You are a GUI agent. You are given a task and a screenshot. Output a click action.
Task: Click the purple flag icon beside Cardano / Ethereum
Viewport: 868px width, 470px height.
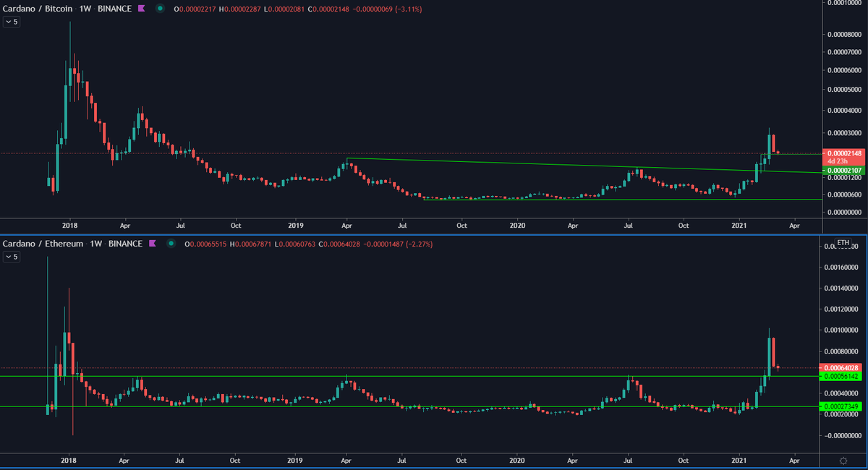pos(153,244)
